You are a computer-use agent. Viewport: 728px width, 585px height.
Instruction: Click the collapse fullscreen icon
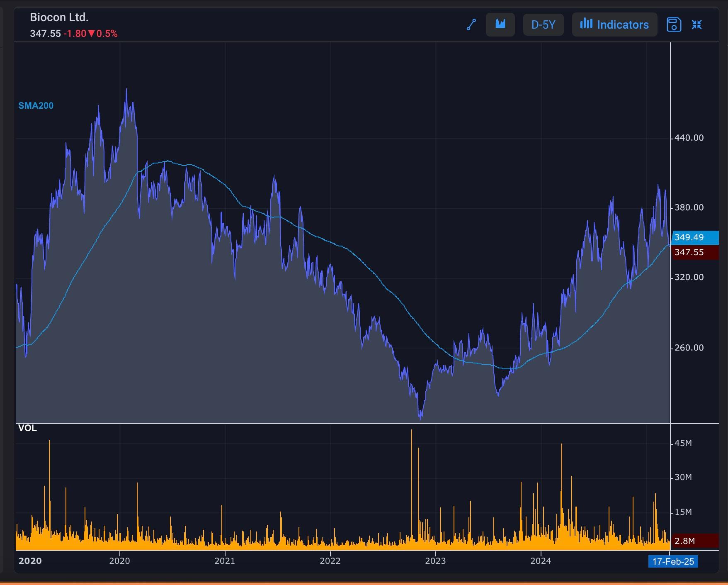(x=697, y=24)
